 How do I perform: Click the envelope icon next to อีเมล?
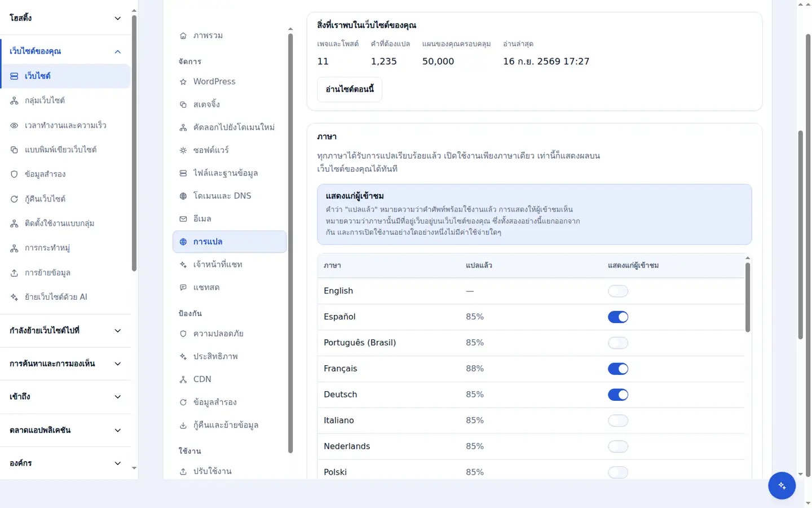[x=183, y=219]
